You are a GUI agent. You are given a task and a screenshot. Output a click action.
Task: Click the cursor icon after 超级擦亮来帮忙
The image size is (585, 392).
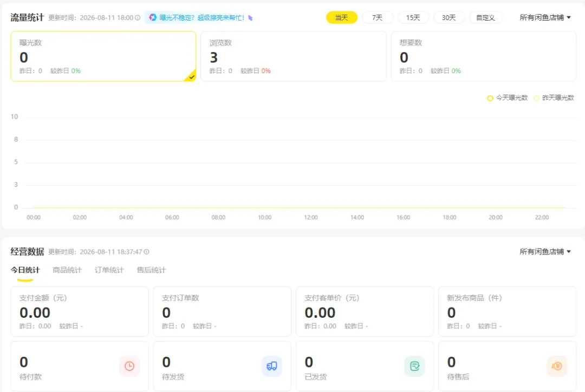(250, 17)
